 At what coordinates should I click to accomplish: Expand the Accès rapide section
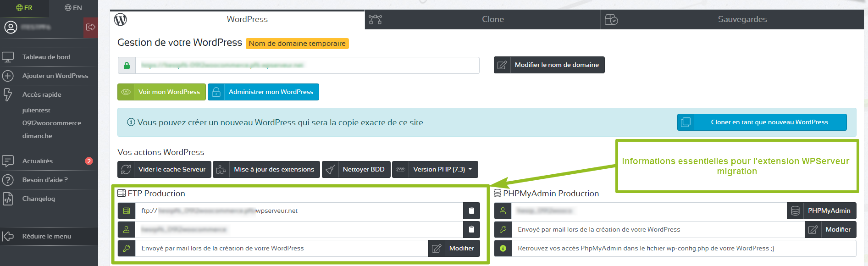tap(42, 94)
